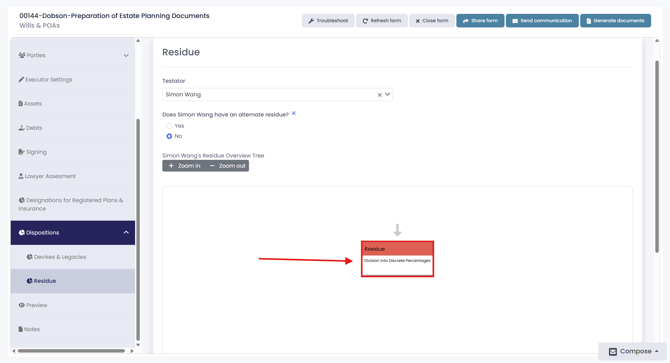This screenshot has width=670, height=363.
Task: Send communication to parties
Action: (x=542, y=20)
